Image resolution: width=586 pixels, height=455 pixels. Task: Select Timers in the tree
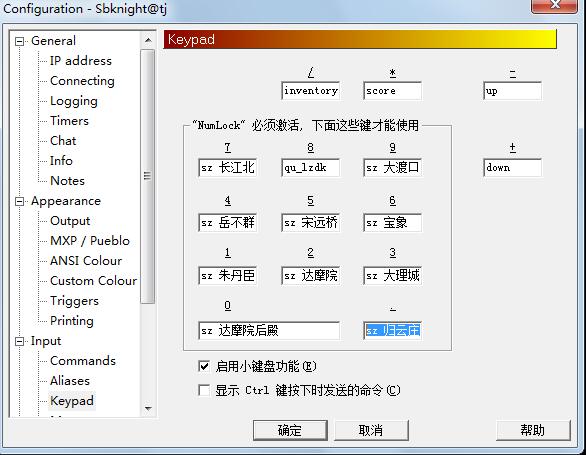(x=69, y=121)
